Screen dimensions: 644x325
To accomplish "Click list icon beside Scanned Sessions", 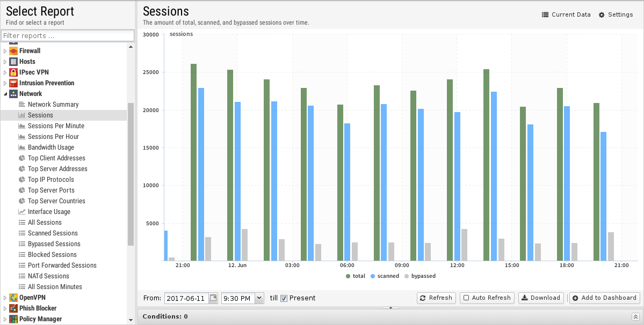I will tap(22, 233).
